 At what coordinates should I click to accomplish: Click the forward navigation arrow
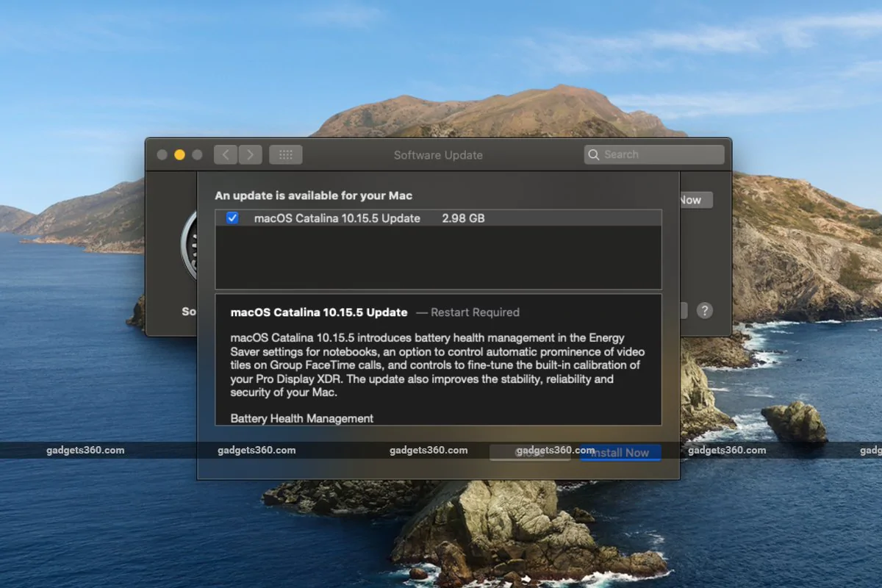pyautogui.click(x=250, y=154)
